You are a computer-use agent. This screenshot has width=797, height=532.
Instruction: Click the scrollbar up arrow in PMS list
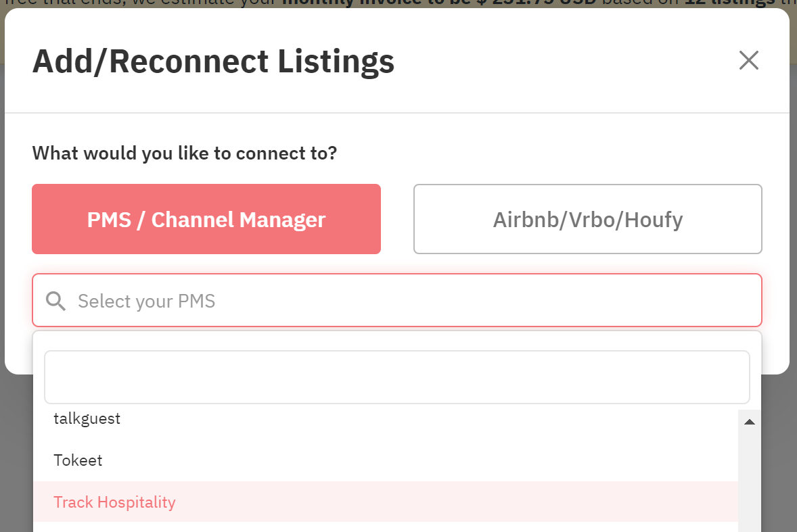tap(749, 422)
